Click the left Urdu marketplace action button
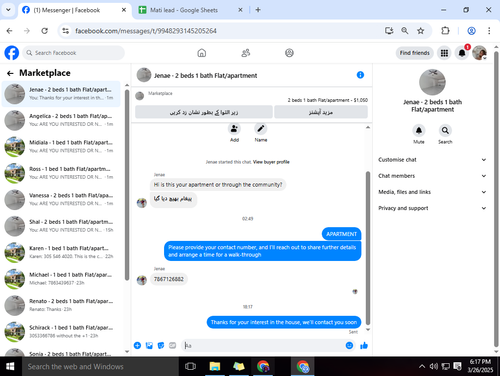The height and width of the screenshot is (376, 500). [204, 112]
